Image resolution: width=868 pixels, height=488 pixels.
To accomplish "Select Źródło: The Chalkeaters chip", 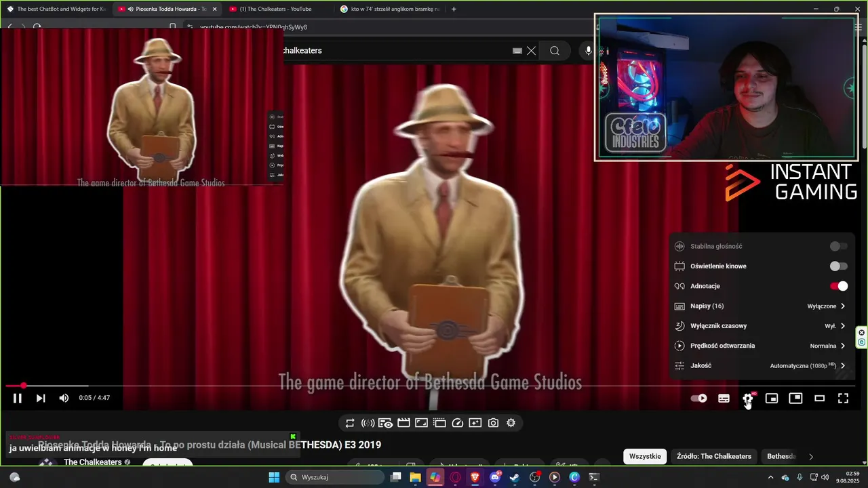I will pyautogui.click(x=714, y=456).
